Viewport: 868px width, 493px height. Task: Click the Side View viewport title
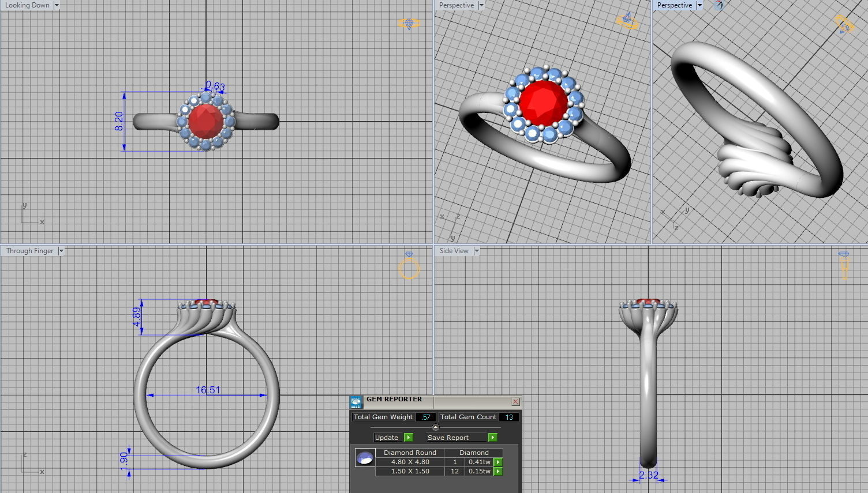(x=454, y=251)
